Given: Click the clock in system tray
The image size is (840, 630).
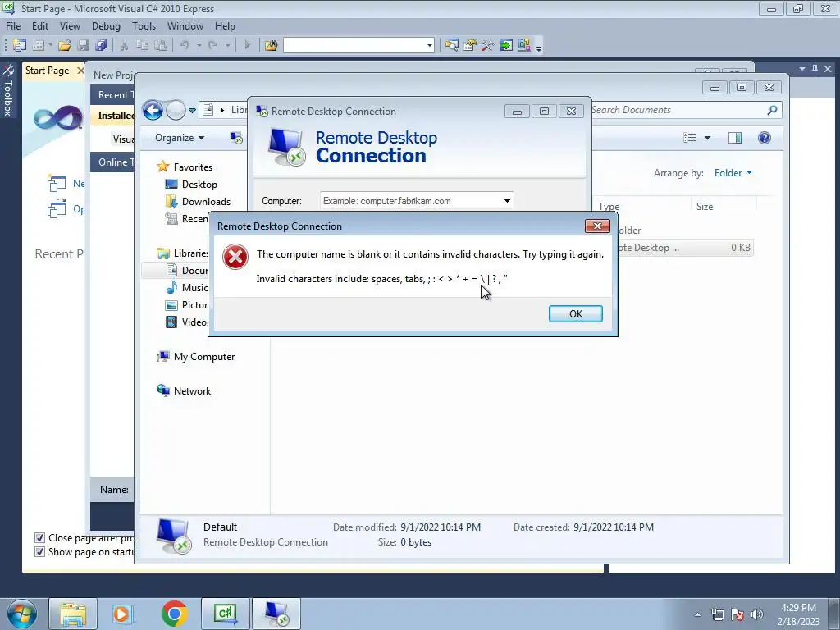Looking at the screenshot, I should coord(798,614).
